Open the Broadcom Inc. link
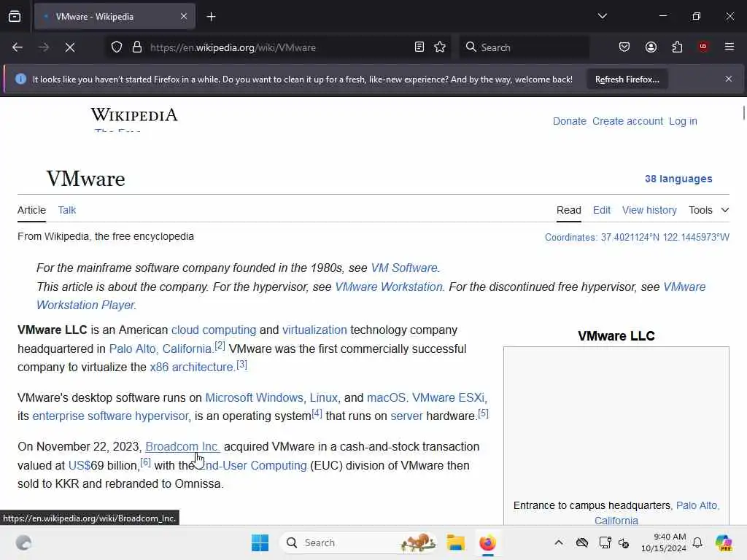Screen dimensions: 747x560 point(182,447)
